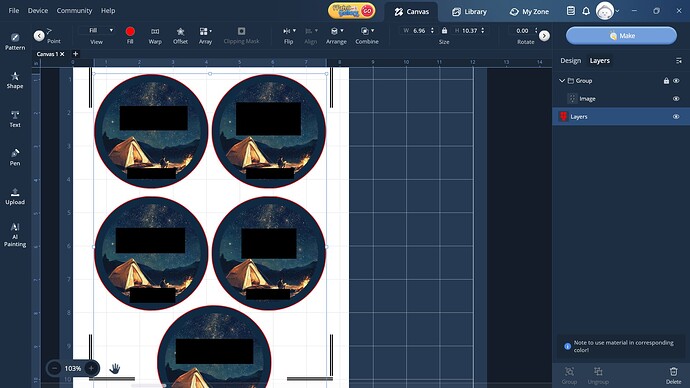
Task: Close the Canvas 1 tab
Action: 62,54
